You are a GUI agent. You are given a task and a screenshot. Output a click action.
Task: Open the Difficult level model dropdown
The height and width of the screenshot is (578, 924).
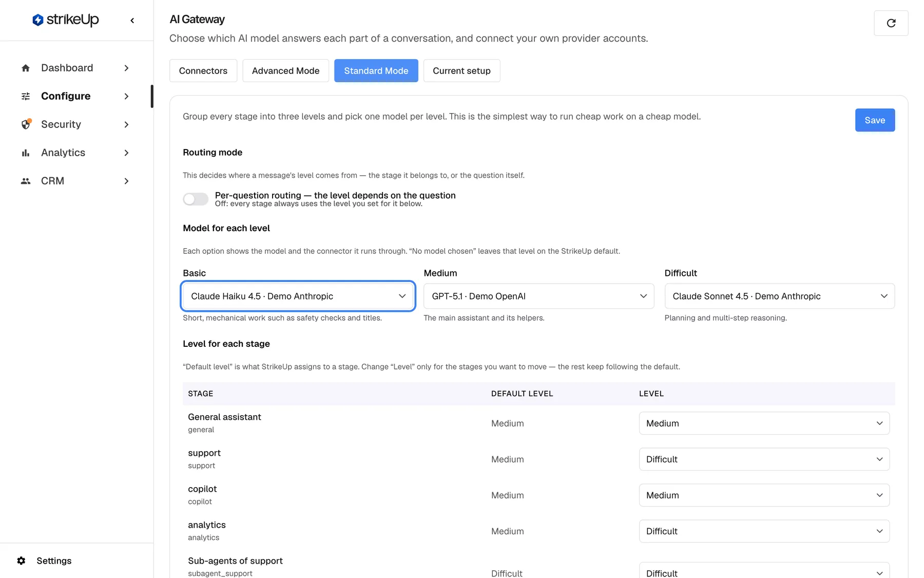[x=779, y=296]
